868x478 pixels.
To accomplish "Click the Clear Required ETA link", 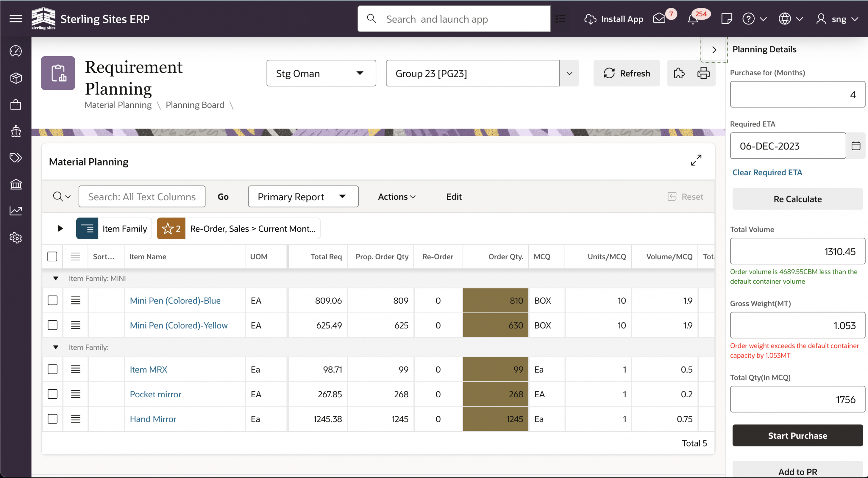I will pyautogui.click(x=767, y=172).
